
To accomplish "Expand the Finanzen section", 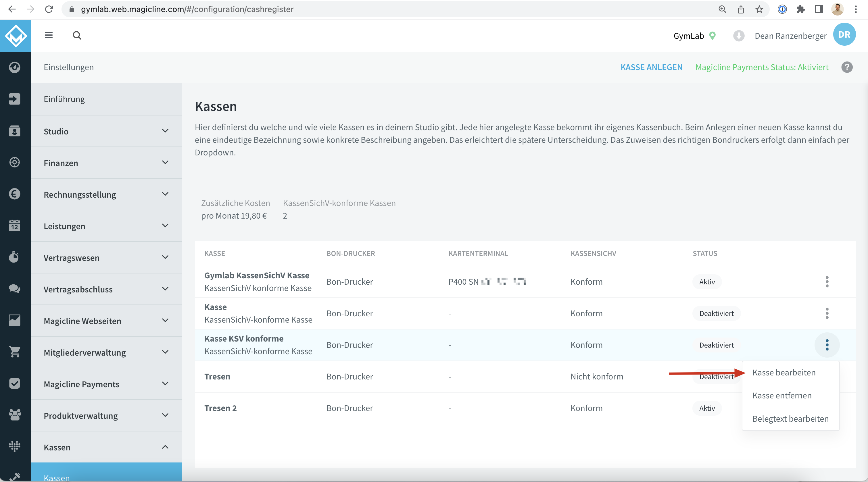I will [106, 163].
